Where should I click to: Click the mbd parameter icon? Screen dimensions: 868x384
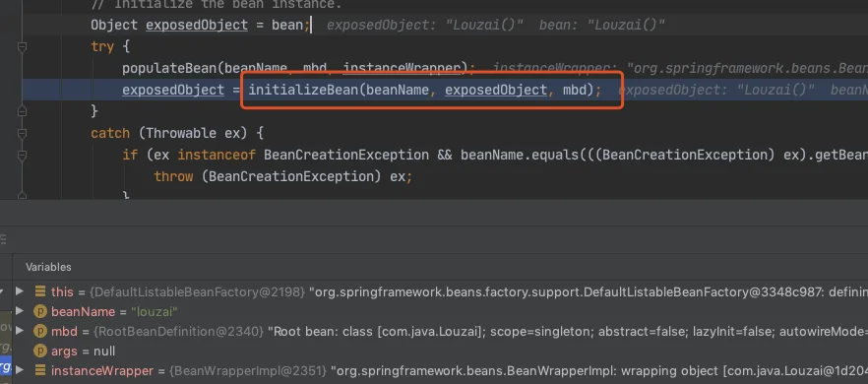click(x=39, y=332)
